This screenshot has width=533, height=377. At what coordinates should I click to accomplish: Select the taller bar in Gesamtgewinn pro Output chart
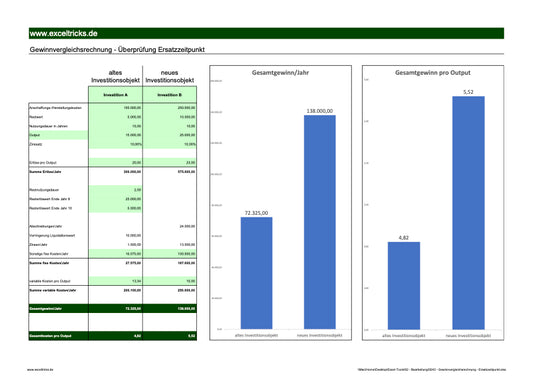[468, 213]
